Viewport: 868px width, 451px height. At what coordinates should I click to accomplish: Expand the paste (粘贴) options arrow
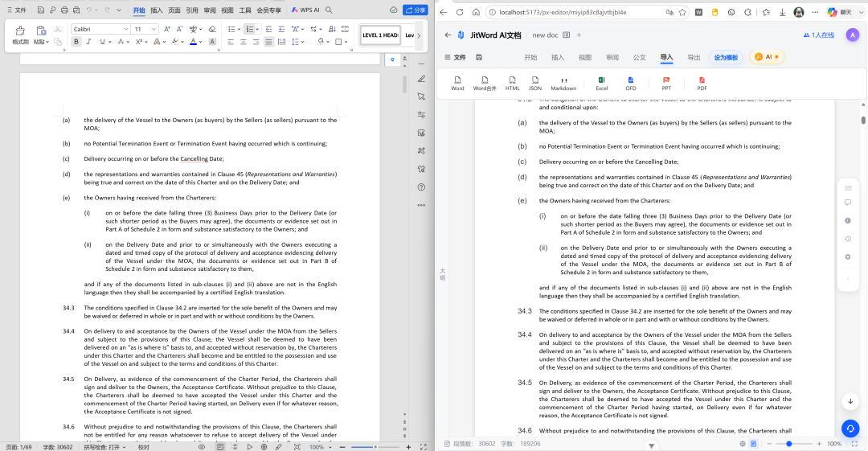(47, 42)
